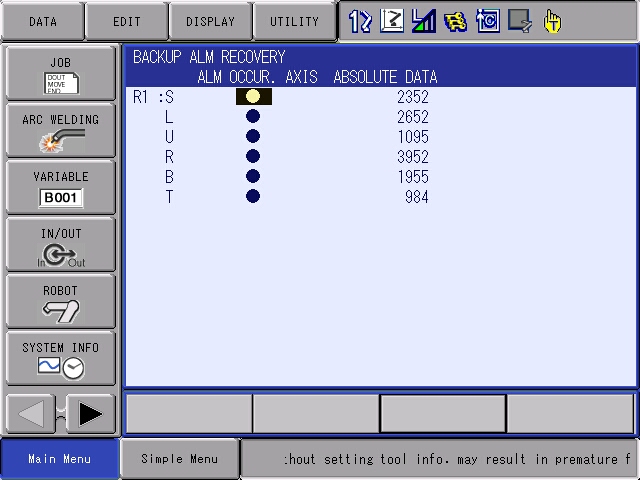
Task: Click absolute data value 1955
Action: coord(413,177)
